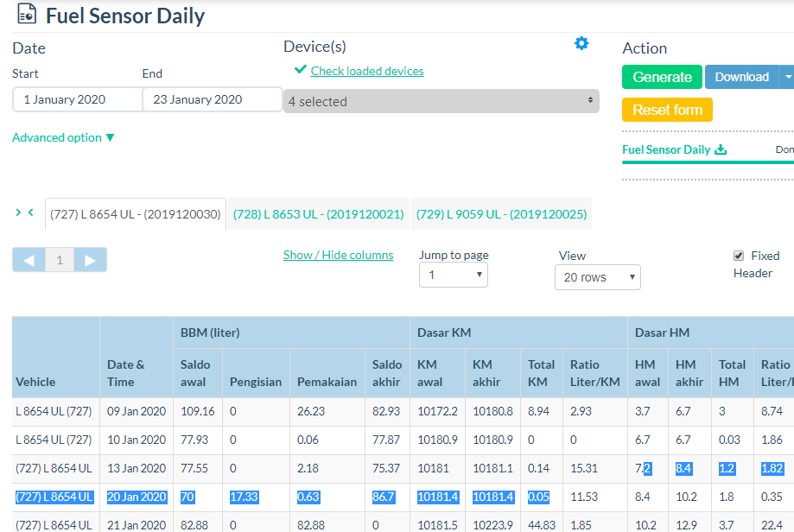The image size is (794, 532).
Task: Open the View rows dropdown
Action: [597, 277]
